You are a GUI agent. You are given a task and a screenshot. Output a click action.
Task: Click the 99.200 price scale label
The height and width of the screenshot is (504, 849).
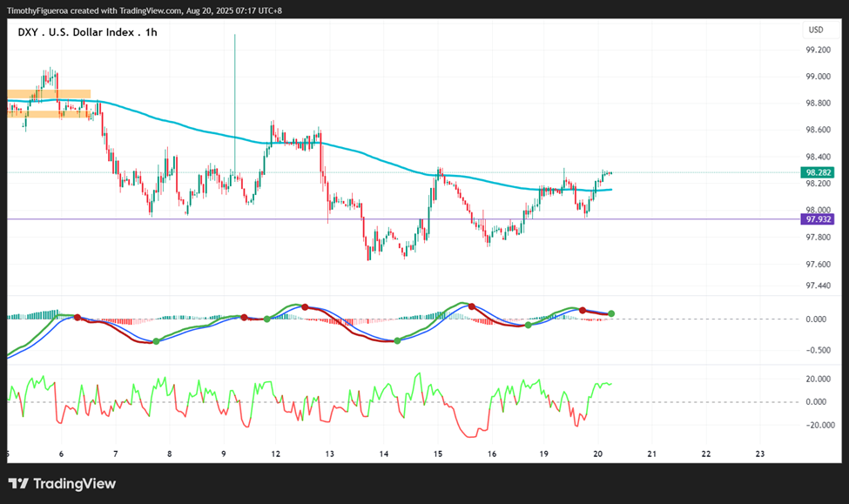point(819,50)
